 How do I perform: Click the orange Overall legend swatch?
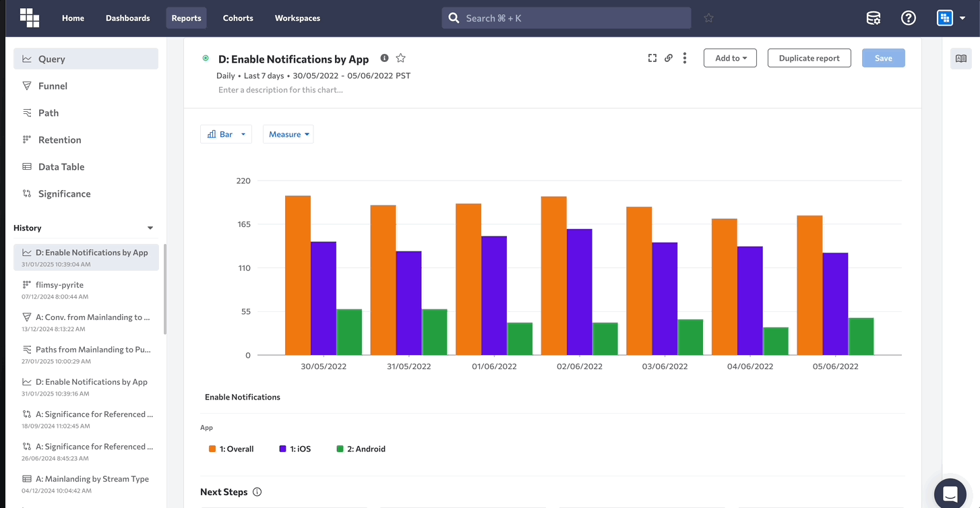tap(212, 449)
